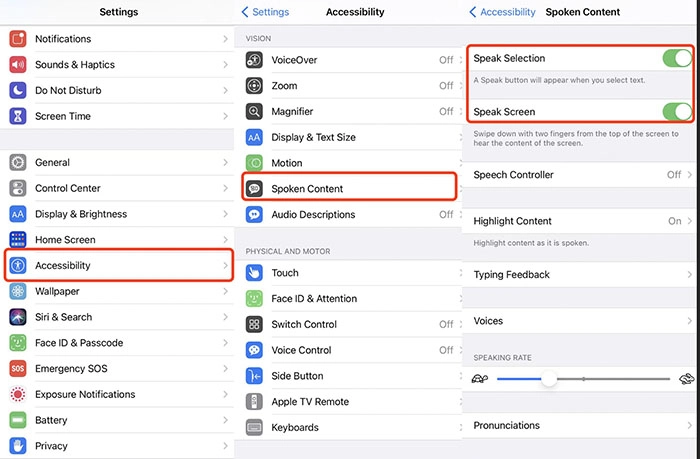Click the VoiceOver accessibility icon

point(254,60)
